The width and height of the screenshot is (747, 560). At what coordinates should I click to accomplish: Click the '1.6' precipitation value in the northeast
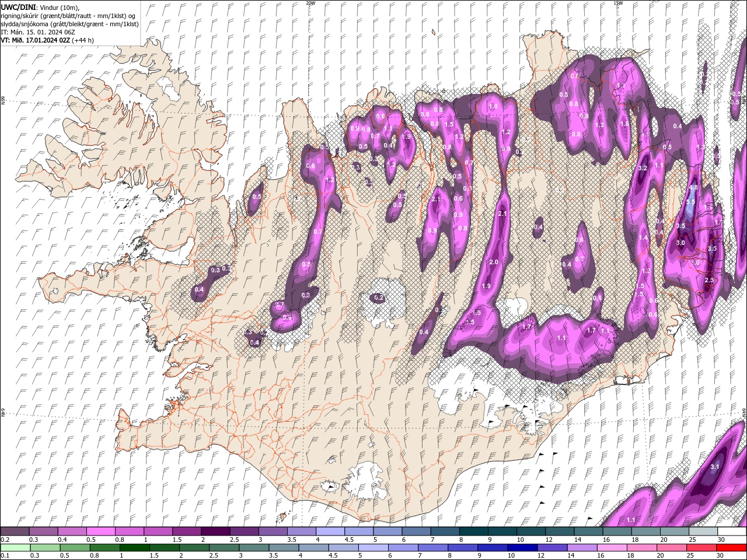(624, 124)
